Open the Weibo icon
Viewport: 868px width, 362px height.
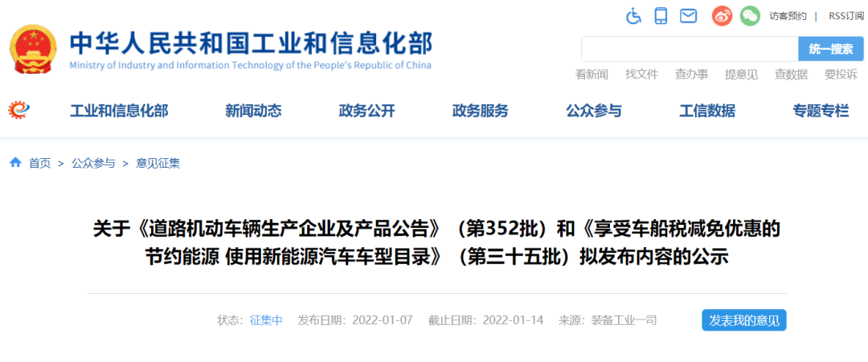click(722, 15)
